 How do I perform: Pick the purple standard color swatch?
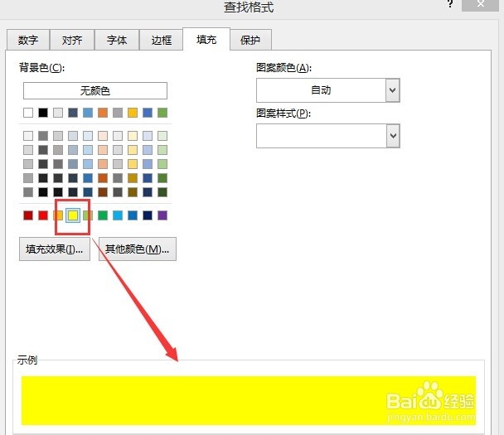pos(162,215)
